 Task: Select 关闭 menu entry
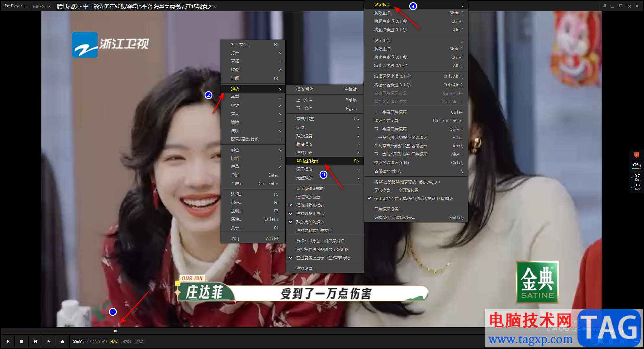(253, 78)
